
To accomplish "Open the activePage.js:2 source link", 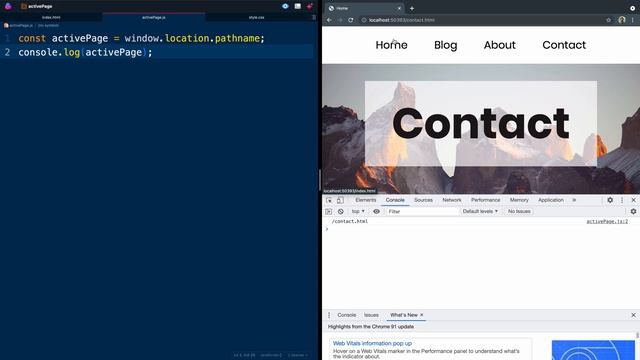I will 607,221.
